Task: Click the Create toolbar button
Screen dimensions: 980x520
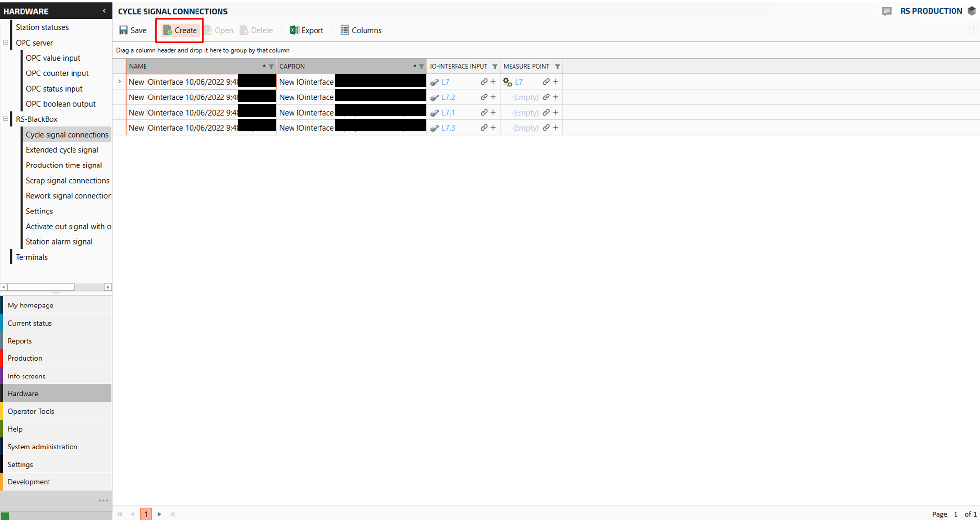Action: (x=180, y=30)
